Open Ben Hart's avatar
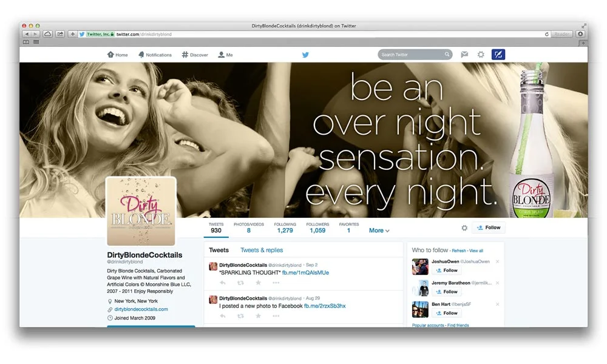Image resolution: width=607 pixels, height=364 pixels. coord(420,309)
